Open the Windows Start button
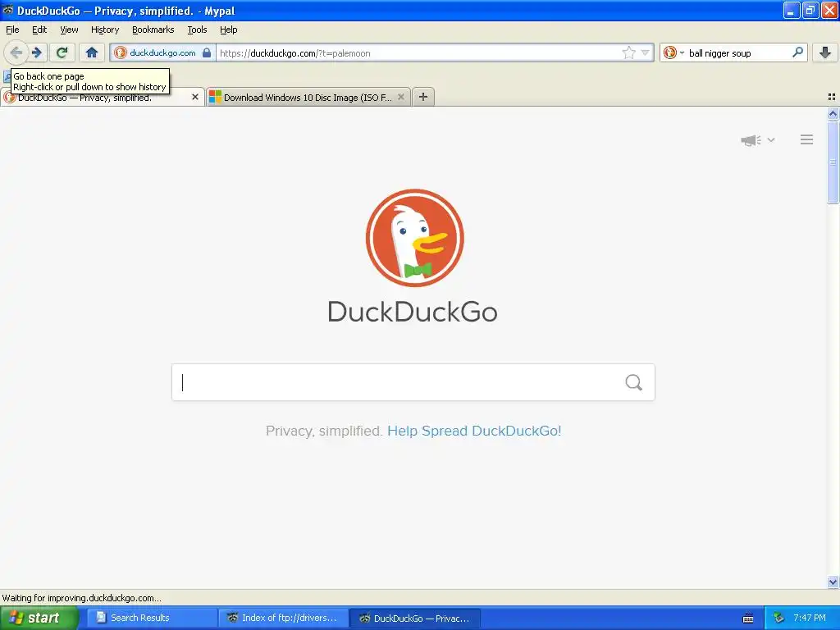This screenshot has width=840, height=630. pyautogui.click(x=39, y=618)
